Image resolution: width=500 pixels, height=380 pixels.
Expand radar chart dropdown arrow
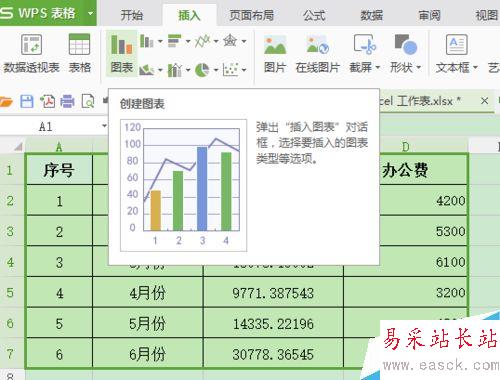coord(244,41)
